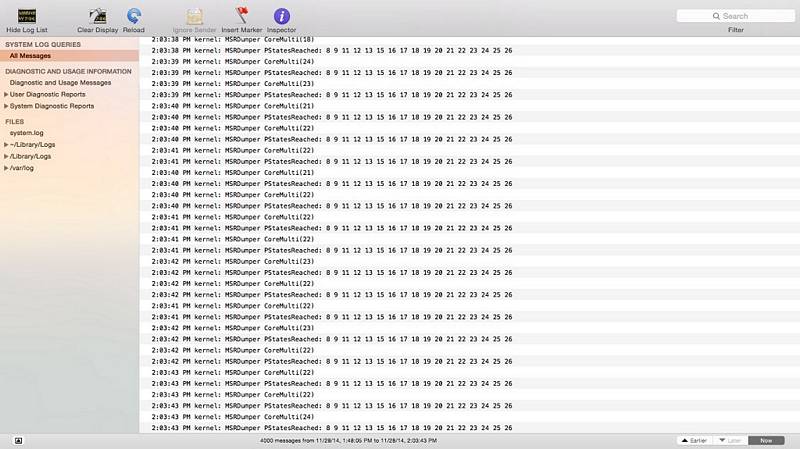Click the magnifier icon in Search
Image resolution: width=800 pixels, height=449 pixels.
pos(715,16)
